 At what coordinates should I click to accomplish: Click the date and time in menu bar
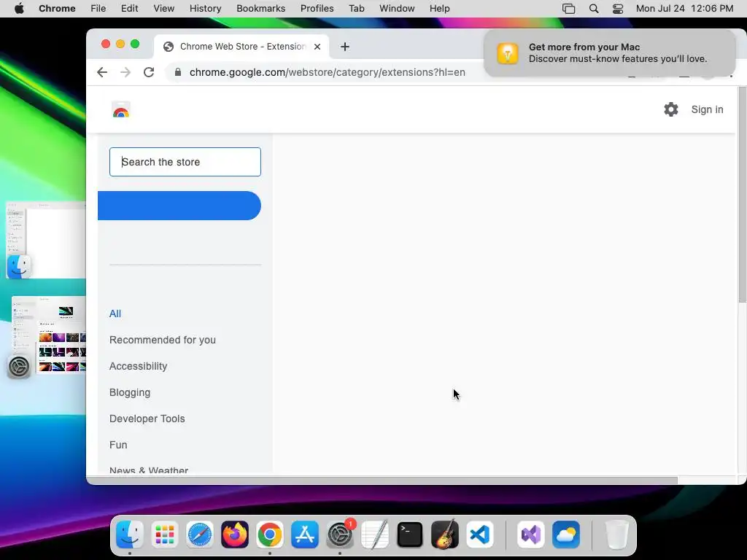click(684, 9)
